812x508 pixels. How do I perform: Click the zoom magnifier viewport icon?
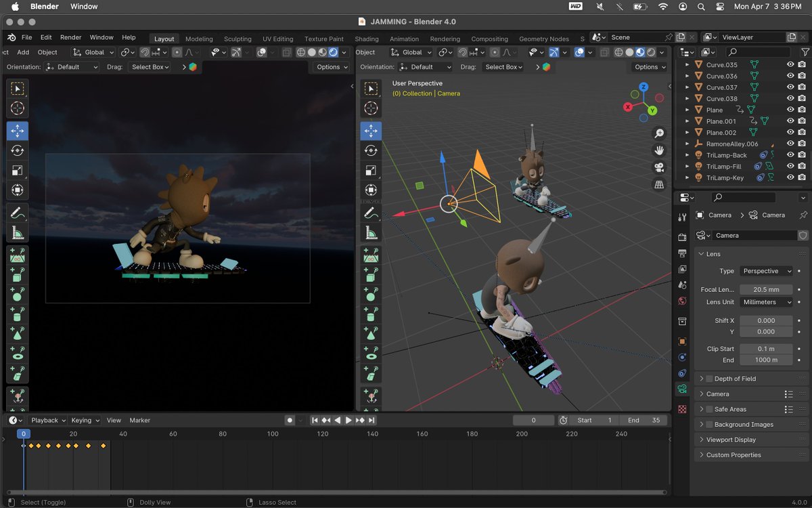point(659,133)
